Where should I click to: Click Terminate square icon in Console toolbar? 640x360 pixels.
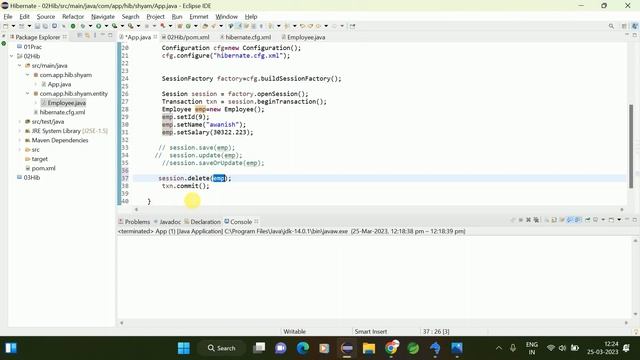click(521, 220)
